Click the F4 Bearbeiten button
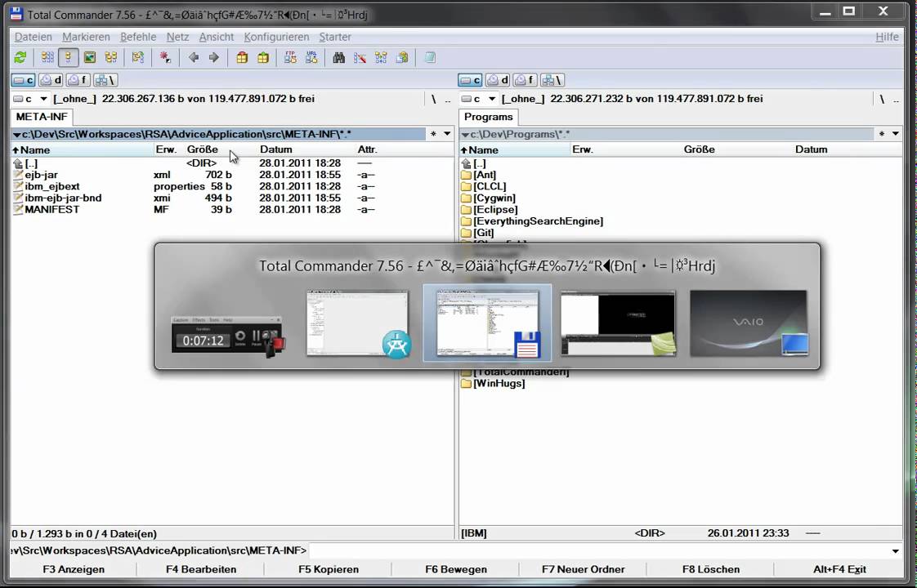Screen dimensions: 917x588 (x=201, y=569)
